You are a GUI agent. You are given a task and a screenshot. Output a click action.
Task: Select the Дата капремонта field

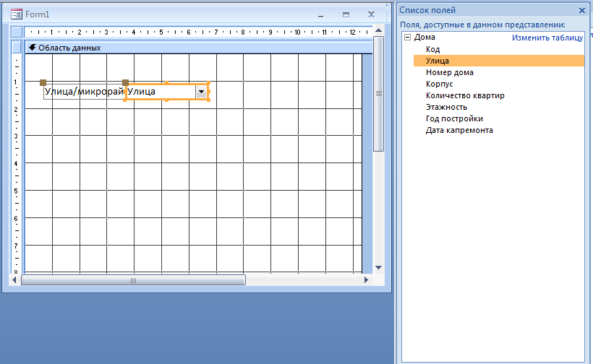tap(459, 130)
